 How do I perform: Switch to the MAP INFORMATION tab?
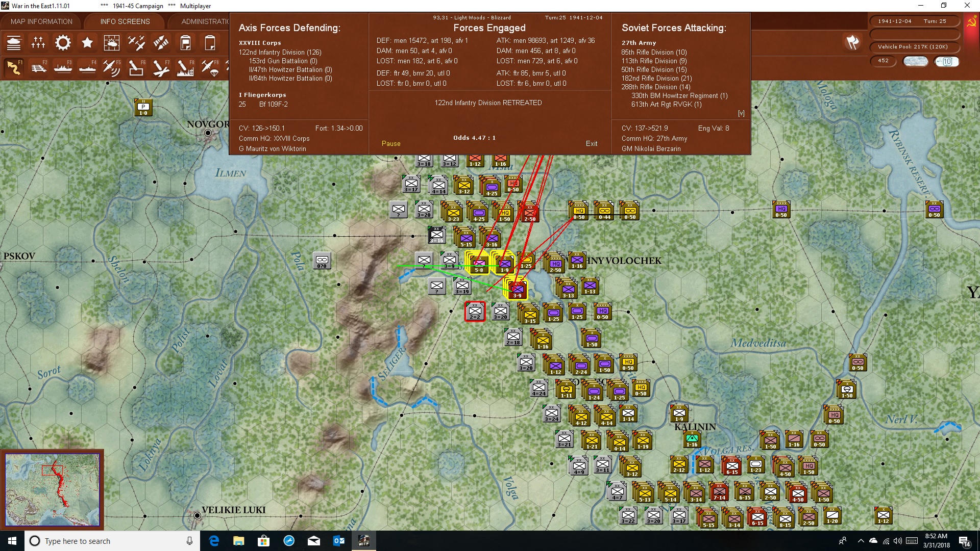coord(41,21)
